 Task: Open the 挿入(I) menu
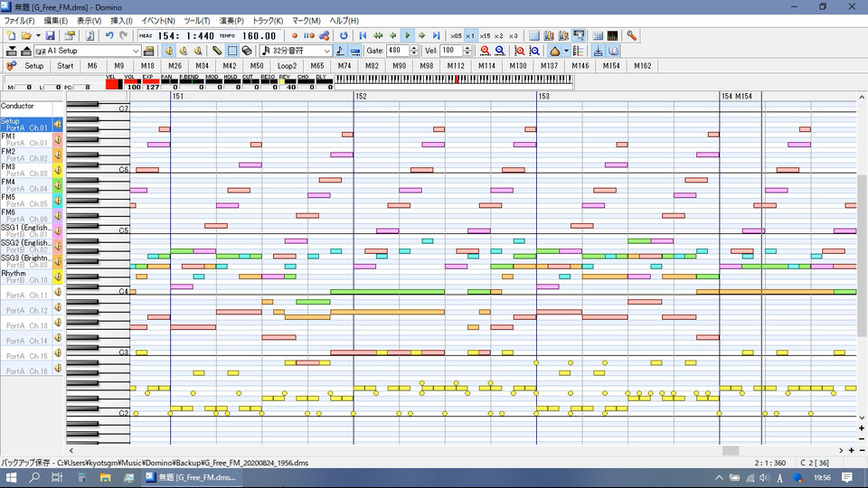click(x=121, y=21)
